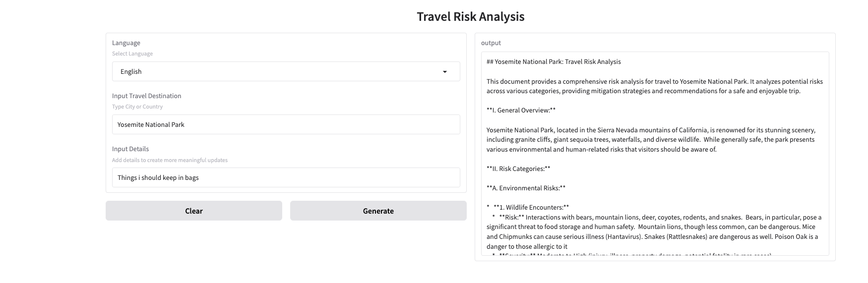The image size is (868, 283).
Task: Click the Add details helper text
Action: point(170,160)
